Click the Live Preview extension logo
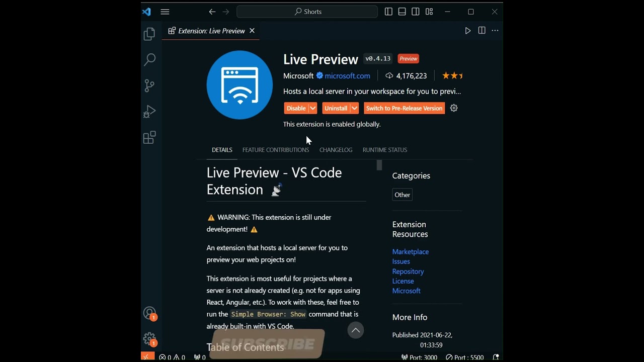 [x=239, y=85]
